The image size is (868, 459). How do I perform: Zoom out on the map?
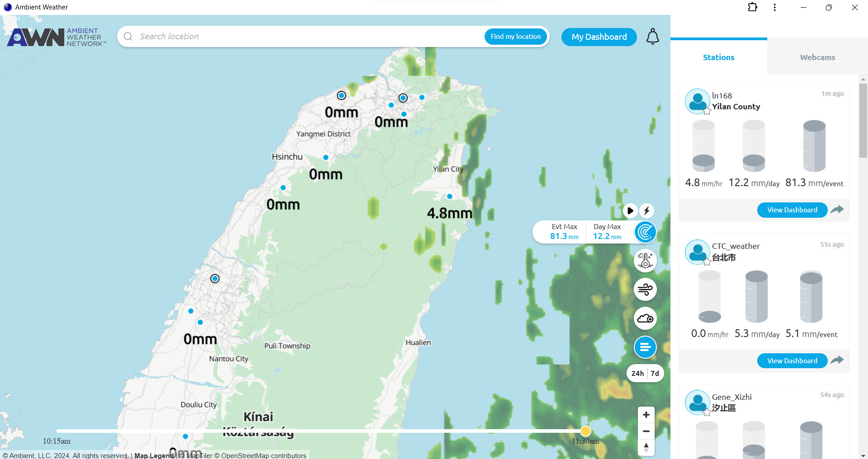646,431
